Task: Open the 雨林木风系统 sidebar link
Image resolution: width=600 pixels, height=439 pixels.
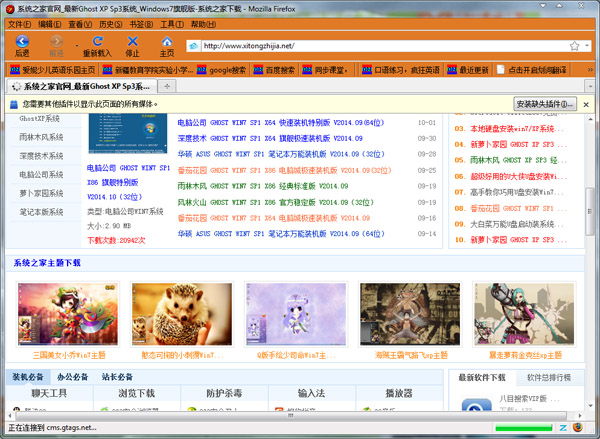Action: click(41, 138)
